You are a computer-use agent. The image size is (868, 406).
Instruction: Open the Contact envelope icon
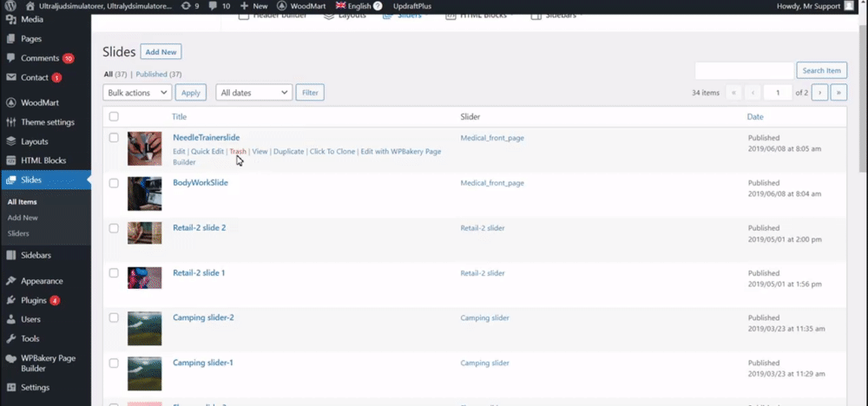pyautogui.click(x=11, y=77)
